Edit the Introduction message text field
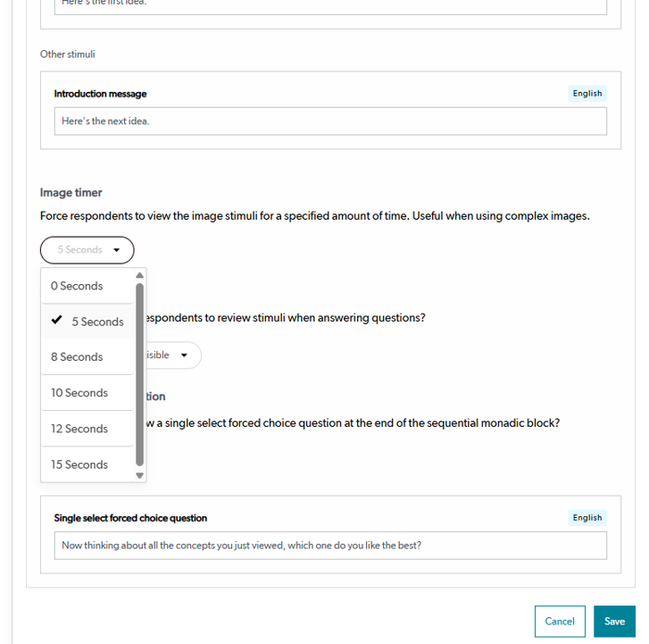This screenshot has height=644, width=649. 330,121
